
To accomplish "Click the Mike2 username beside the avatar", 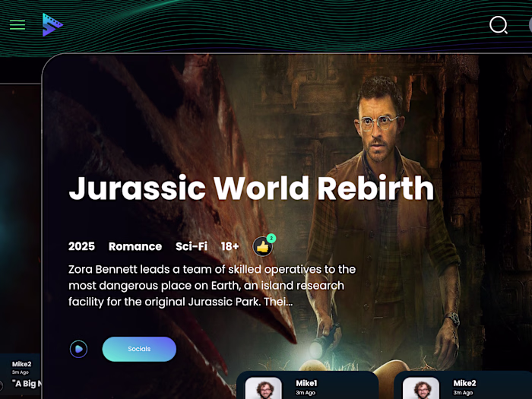I will click(465, 383).
